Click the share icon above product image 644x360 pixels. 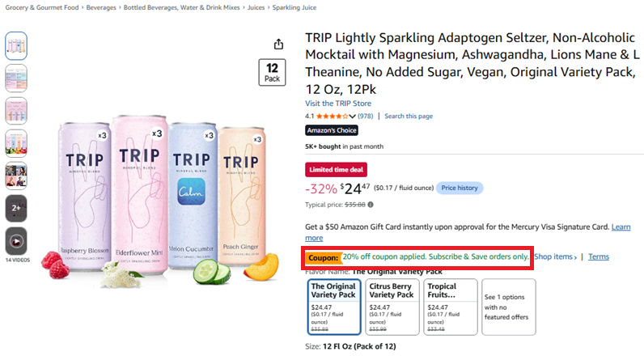tap(278, 44)
